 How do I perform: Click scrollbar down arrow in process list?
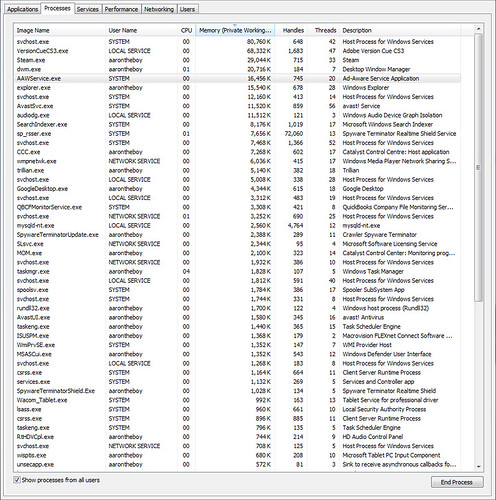478,467
